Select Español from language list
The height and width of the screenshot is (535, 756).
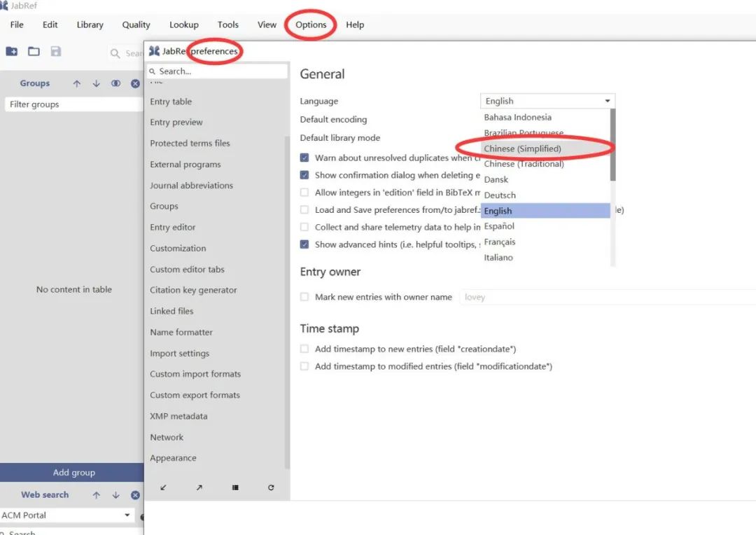coord(545,226)
